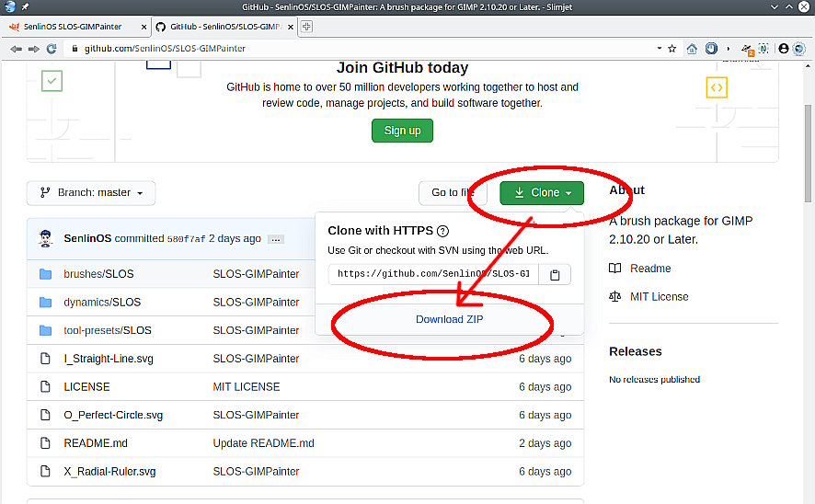
Task: Click the green Sign up button
Action: coord(402,131)
